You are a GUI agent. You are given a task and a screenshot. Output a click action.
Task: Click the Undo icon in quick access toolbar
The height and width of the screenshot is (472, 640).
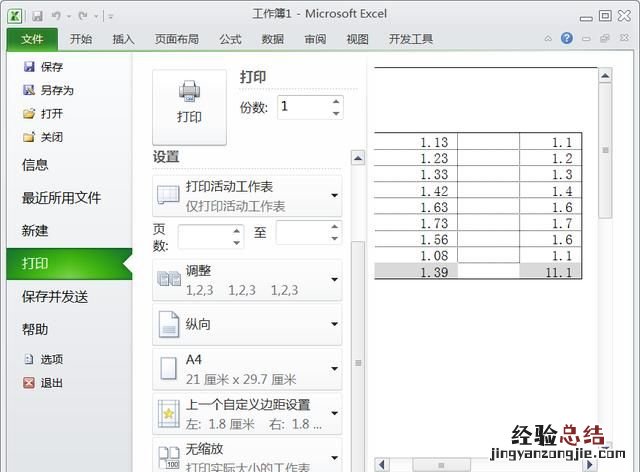click(x=56, y=16)
